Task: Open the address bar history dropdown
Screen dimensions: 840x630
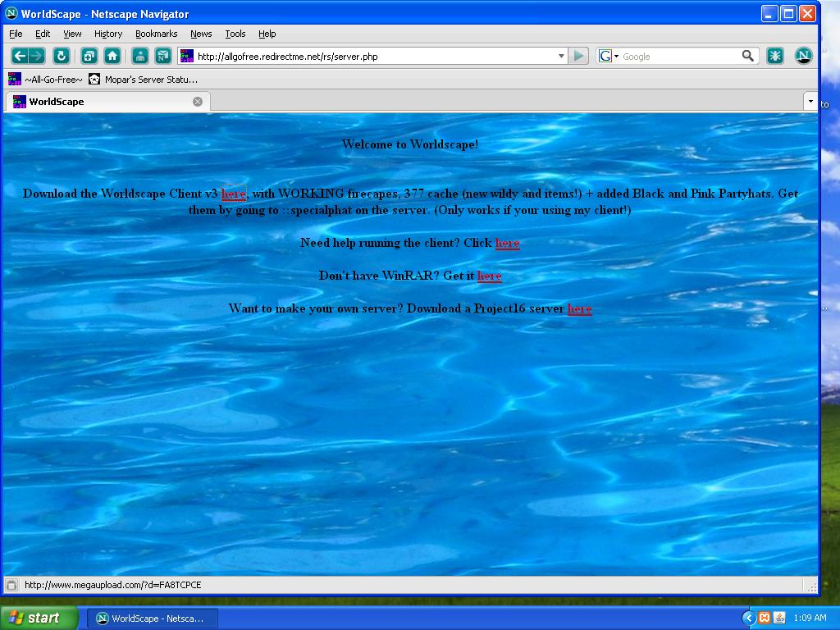Action: pos(561,56)
